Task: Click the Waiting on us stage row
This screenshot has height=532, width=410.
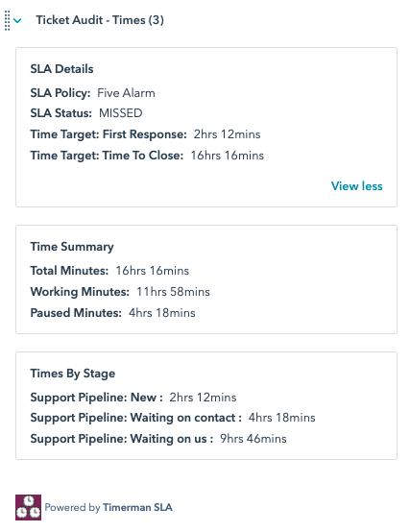Action: 158,439
